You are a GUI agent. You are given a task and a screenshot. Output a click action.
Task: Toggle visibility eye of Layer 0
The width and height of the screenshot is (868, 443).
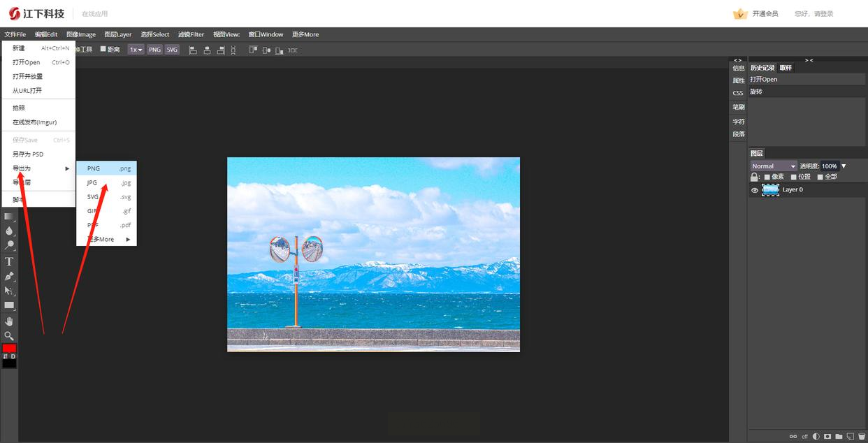click(x=755, y=190)
